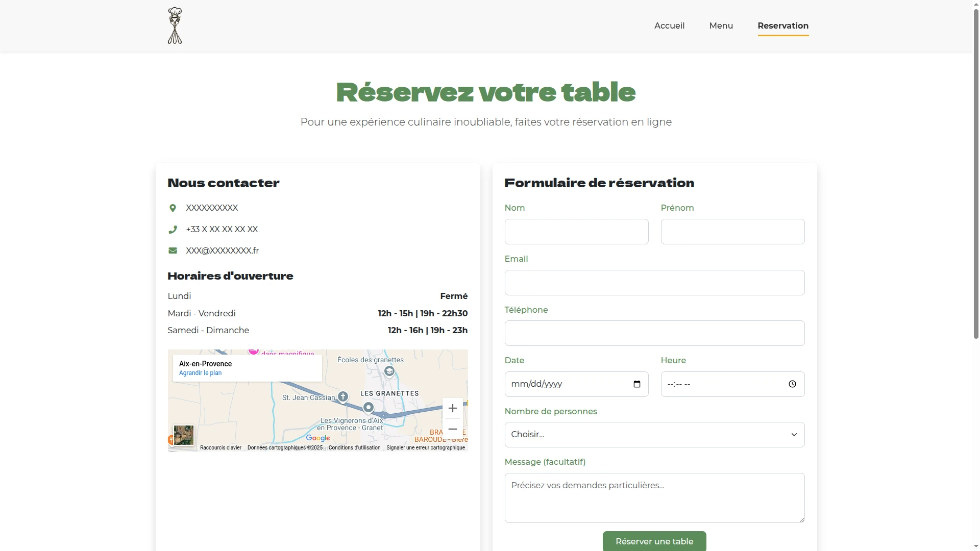Click the Signaler une erreur cartographique link

click(x=427, y=447)
